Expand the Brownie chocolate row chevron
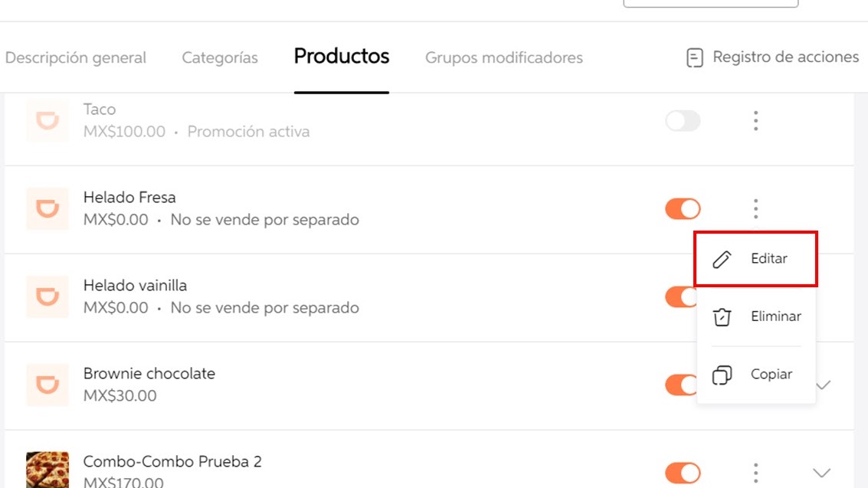The width and height of the screenshot is (868, 488). pyautogui.click(x=821, y=385)
